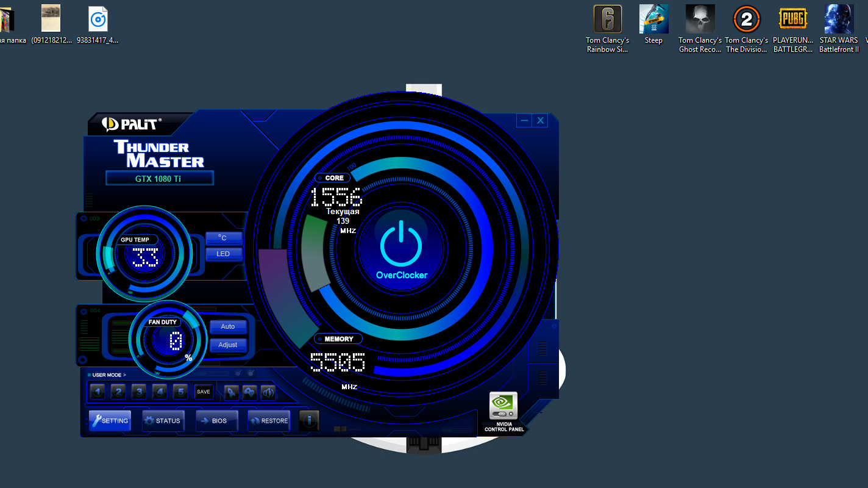Open the NVIDIA Control Panel shortcut
868x488 pixels.
pos(504,412)
